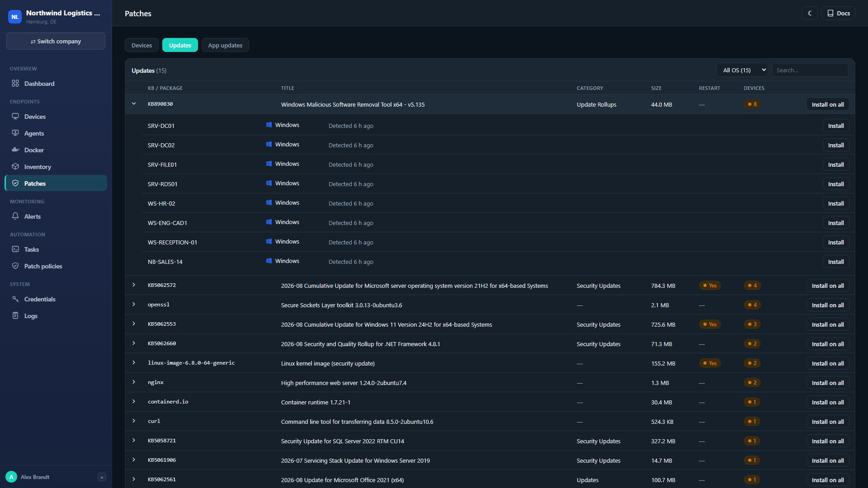This screenshot has height=488, width=868.
Task: Open the Agents sidebar icon
Action: (x=15, y=133)
